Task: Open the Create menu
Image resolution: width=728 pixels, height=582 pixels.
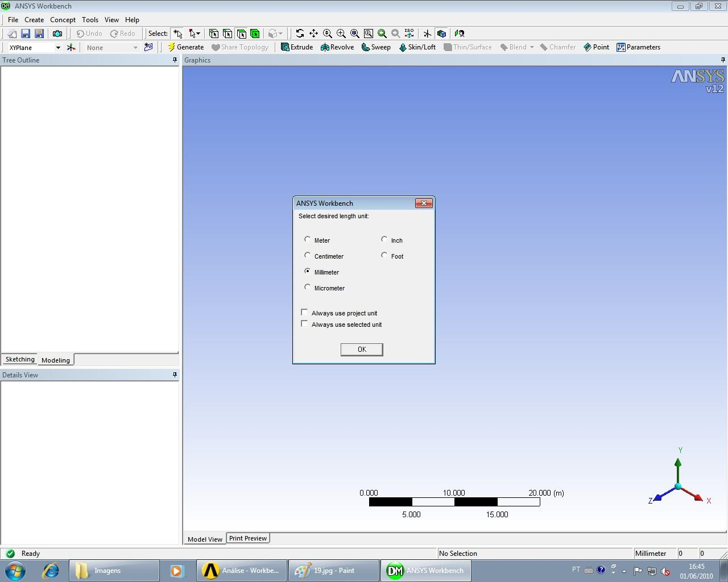Action: point(34,19)
